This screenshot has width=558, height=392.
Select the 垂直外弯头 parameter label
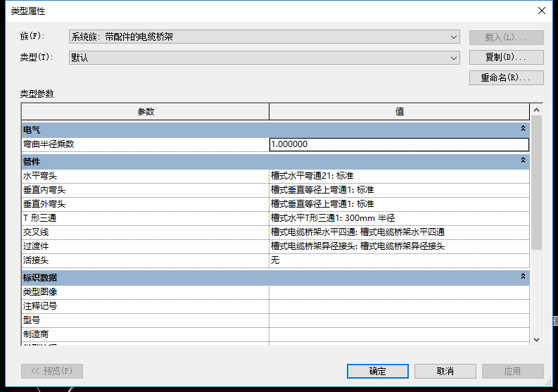[x=44, y=204]
